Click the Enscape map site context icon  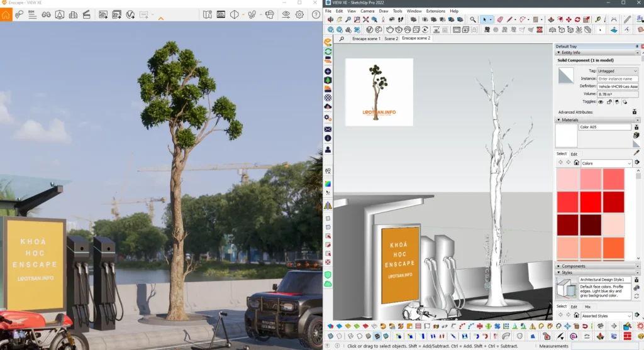point(208,15)
